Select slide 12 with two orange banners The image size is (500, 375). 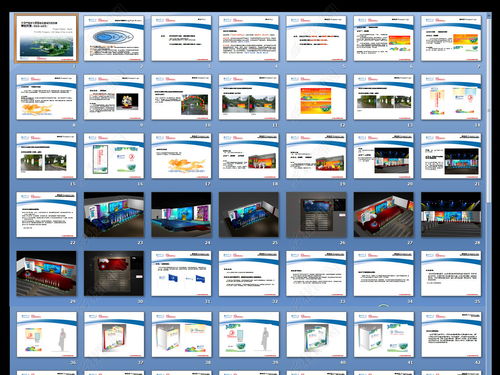pyautogui.click(x=316, y=97)
